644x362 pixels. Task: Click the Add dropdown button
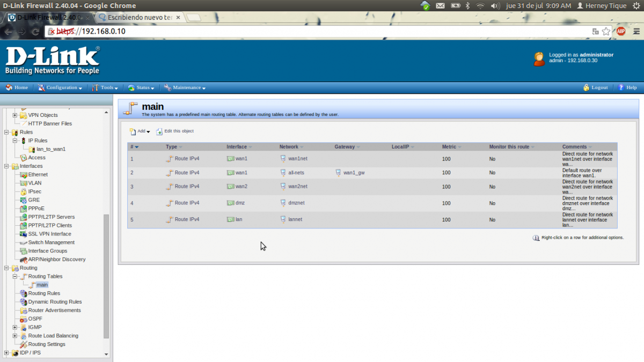click(140, 131)
